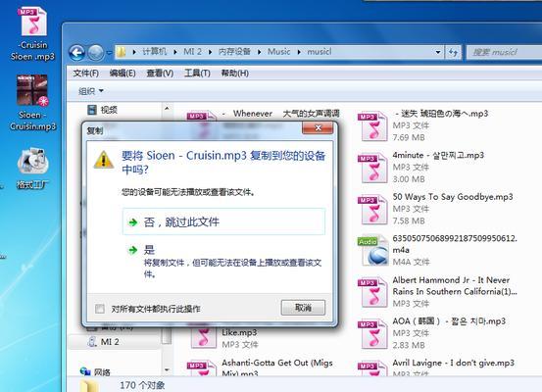The height and width of the screenshot is (392, 542).
Task: Select 50 Ways To Say Goodbye.mp3 icon
Action: click(x=372, y=209)
